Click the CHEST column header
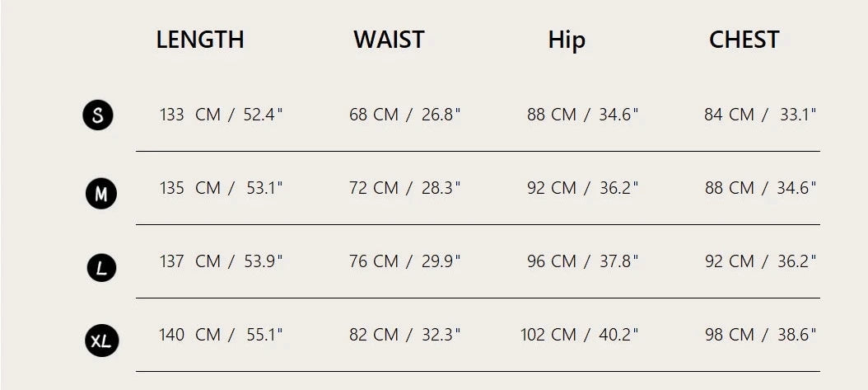This screenshot has width=868, height=390. [744, 40]
